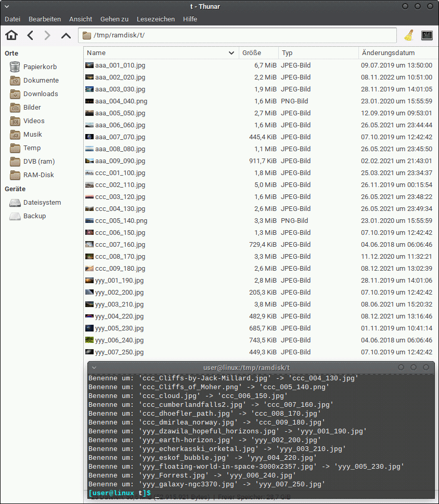
Task: Open terminal via the toolbar terminal icon
Action: click(427, 35)
